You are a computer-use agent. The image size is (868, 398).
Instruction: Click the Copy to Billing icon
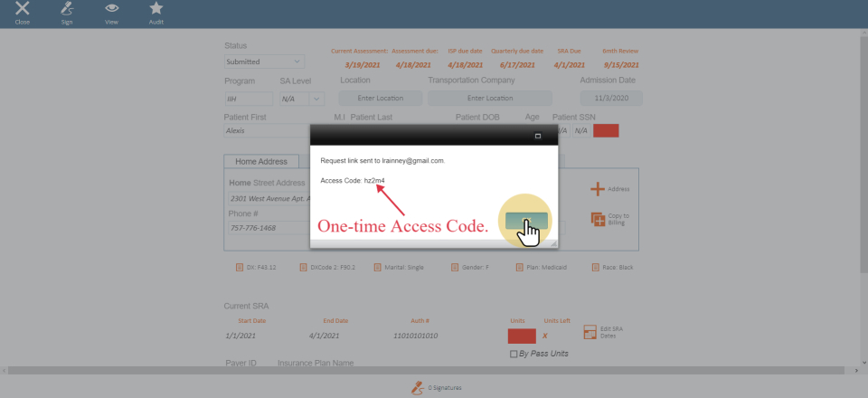tap(598, 219)
